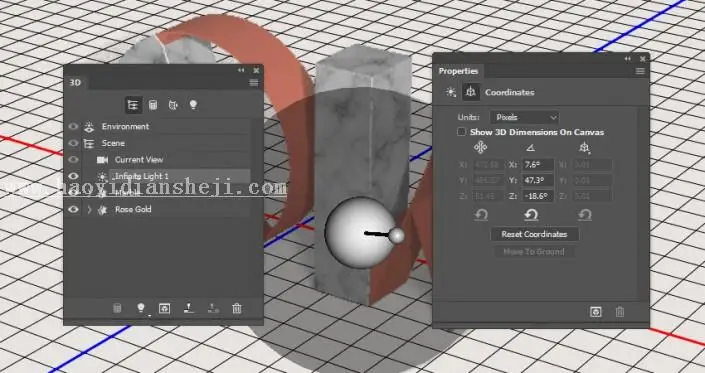Click Render icon in Properties panel footer
Screen dimensions: 705x373
(596, 312)
